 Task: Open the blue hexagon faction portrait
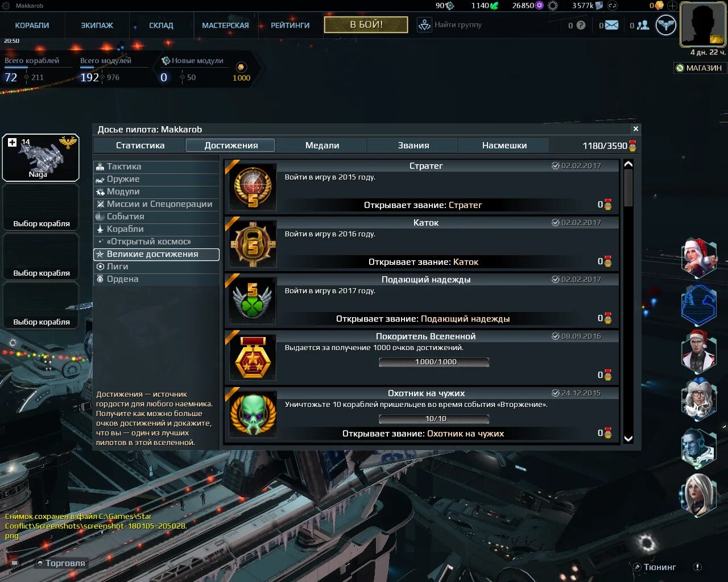pyautogui.click(x=698, y=305)
